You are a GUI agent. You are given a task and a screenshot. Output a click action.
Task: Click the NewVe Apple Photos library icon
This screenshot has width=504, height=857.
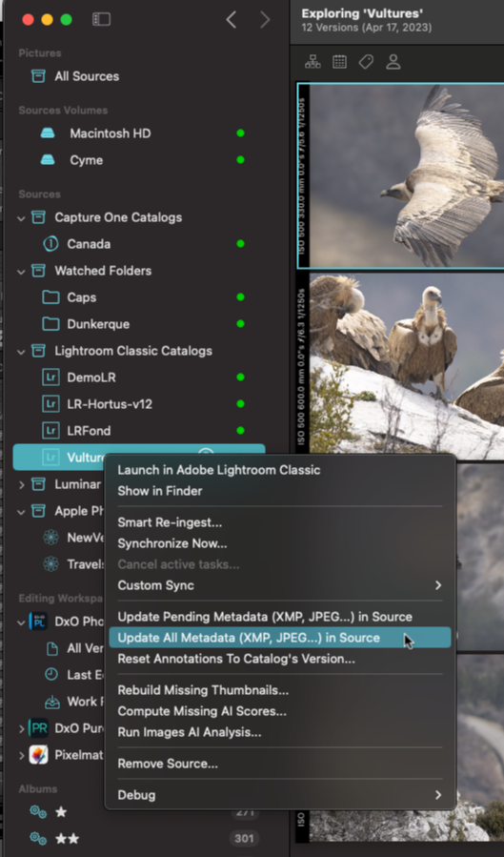[50, 538]
